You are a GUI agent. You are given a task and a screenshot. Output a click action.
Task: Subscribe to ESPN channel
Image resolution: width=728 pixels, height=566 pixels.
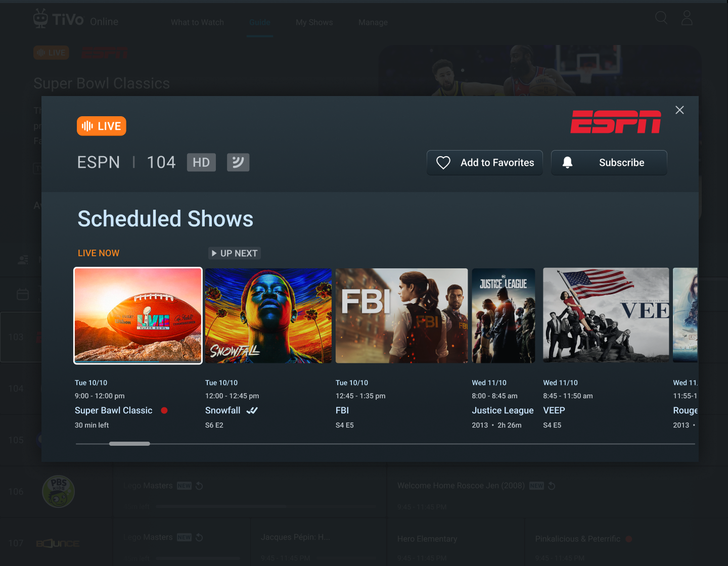(x=609, y=163)
